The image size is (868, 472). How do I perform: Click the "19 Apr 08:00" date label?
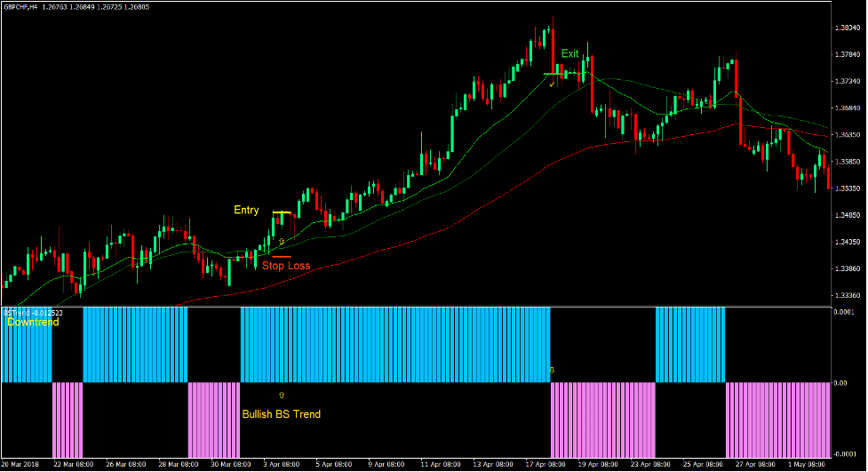599,464
